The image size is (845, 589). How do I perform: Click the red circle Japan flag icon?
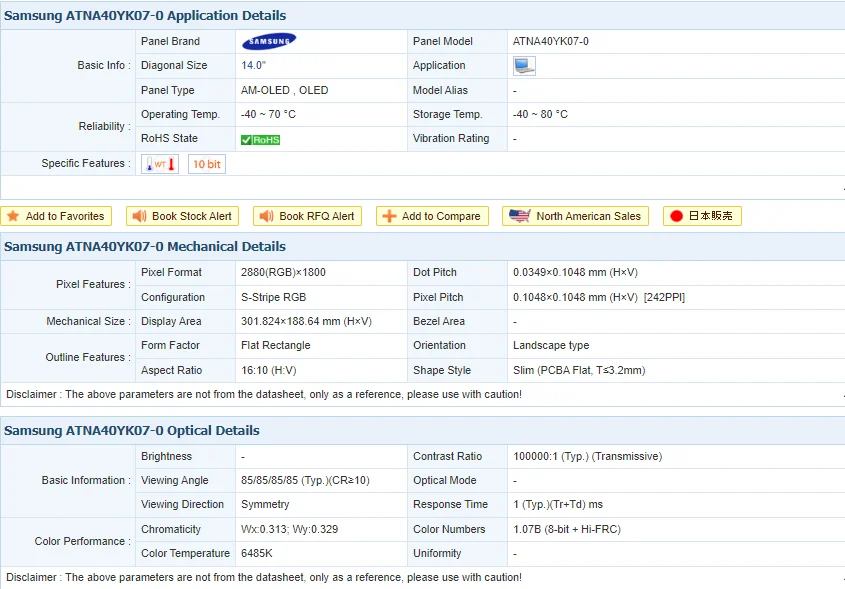pos(676,216)
